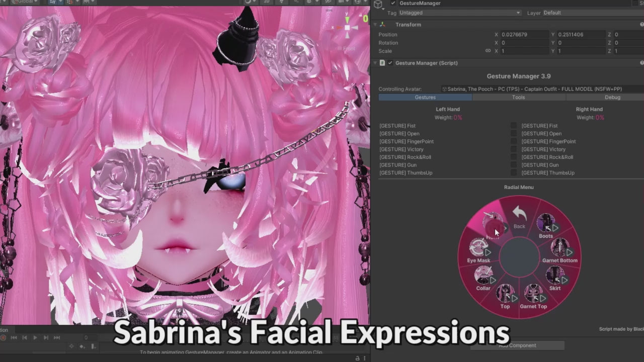Select Garnet Bottom in the radial menu
Screen dimensions: 644x362
tap(559, 250)
